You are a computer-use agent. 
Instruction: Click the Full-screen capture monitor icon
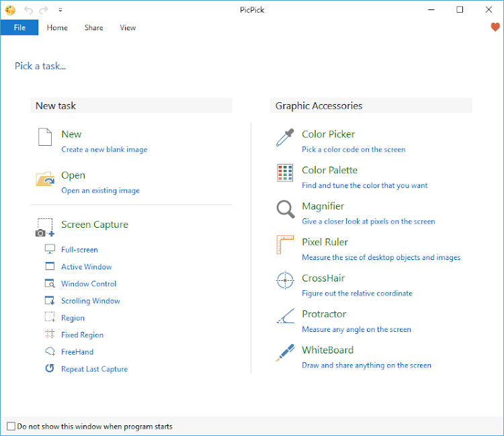click(49, 249)
